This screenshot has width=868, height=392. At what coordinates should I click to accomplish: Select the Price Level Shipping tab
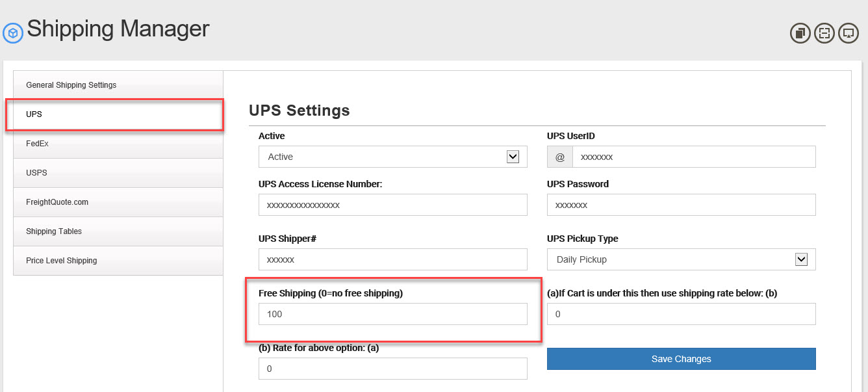point(62,261)
